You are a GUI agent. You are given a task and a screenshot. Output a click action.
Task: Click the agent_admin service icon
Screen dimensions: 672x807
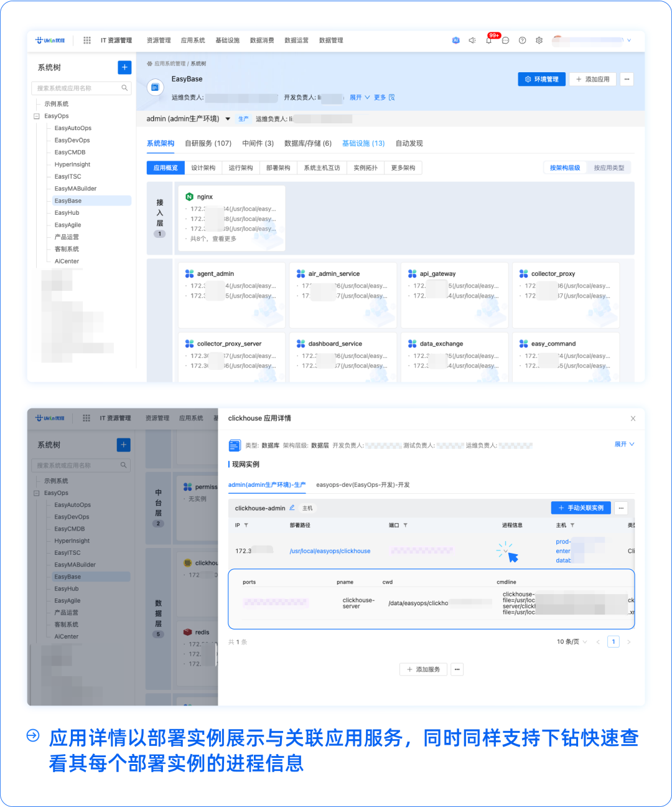[x=189, y=274]
